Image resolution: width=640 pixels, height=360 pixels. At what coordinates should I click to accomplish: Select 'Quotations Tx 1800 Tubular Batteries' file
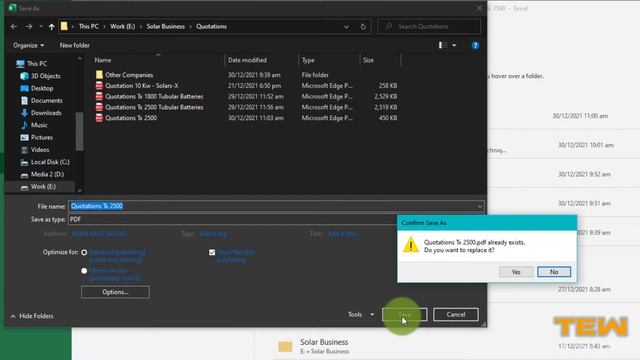pos(154,96)
